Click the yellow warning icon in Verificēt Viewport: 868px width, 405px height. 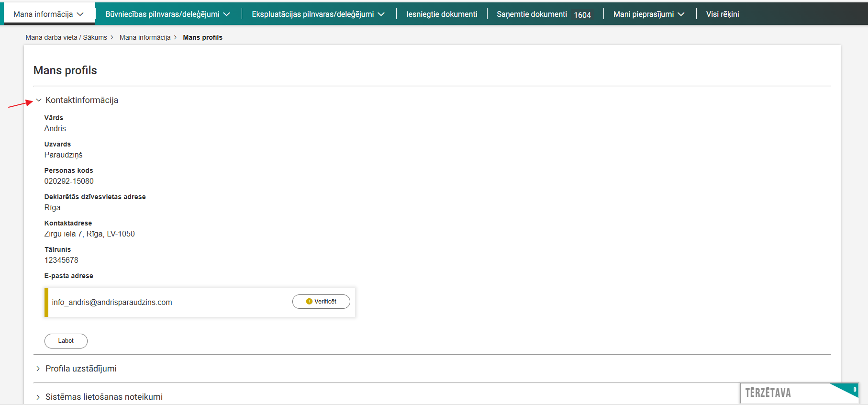pyautogui.click(x=309, y=302)
